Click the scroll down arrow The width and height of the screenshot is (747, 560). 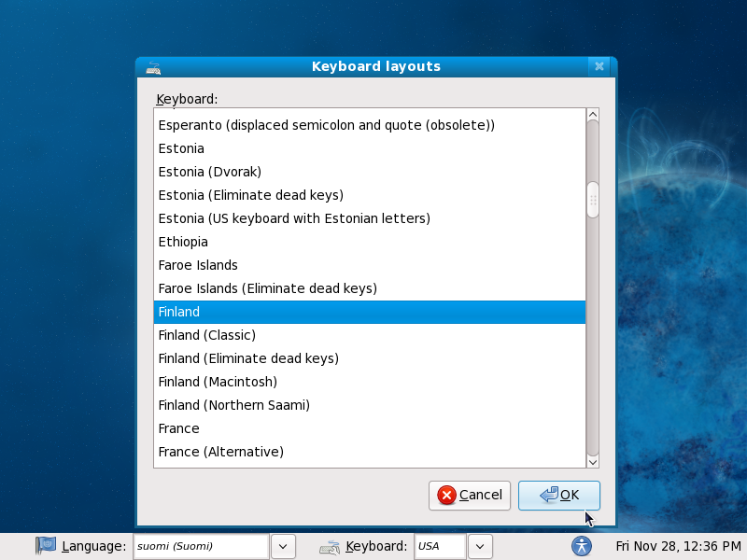click(592, 460)
